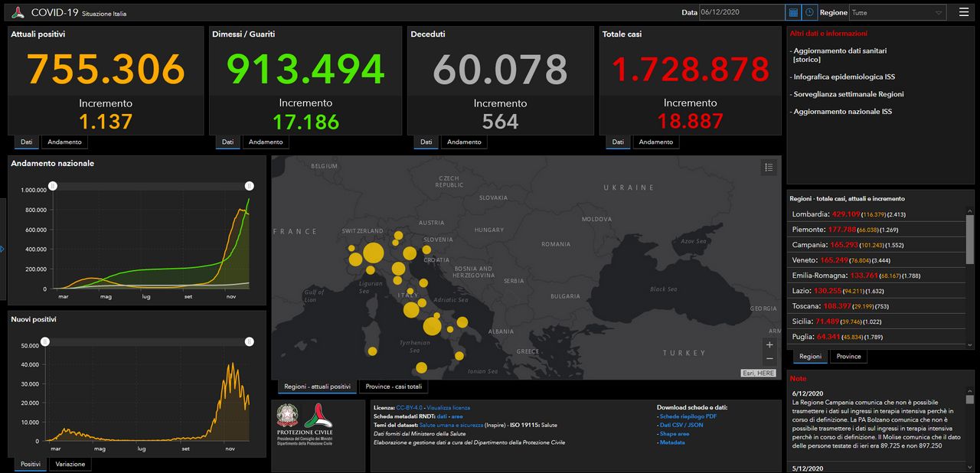Screen dimensions: 980x473
Task: Click the clock time icon beside date
Action: pos(810,12)
